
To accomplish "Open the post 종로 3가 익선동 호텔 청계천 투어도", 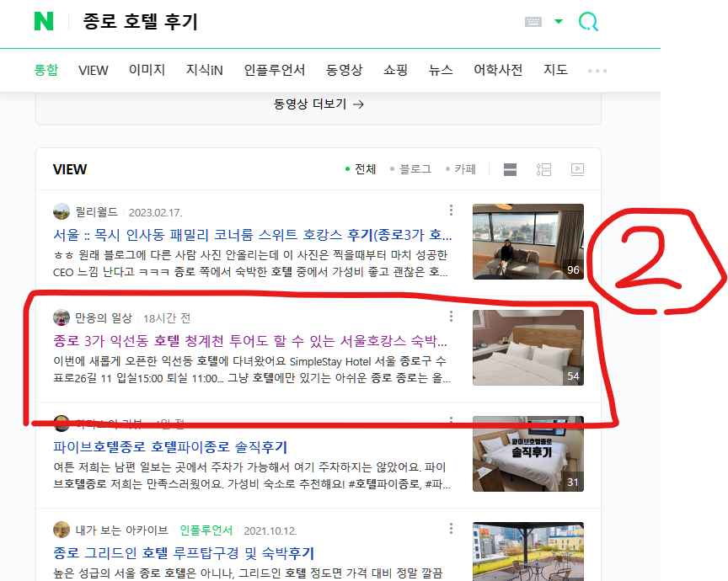I will pyautogui.click(x=250, y=341).
